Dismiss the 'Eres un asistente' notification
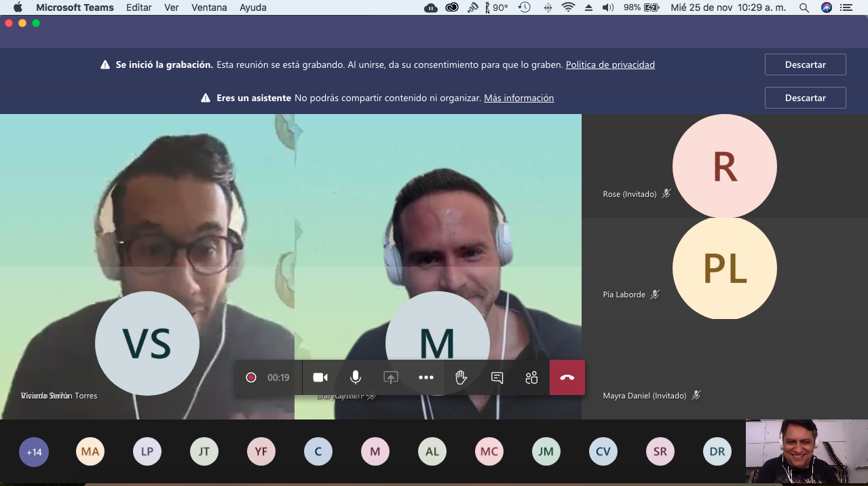 [x=805, y=98]
